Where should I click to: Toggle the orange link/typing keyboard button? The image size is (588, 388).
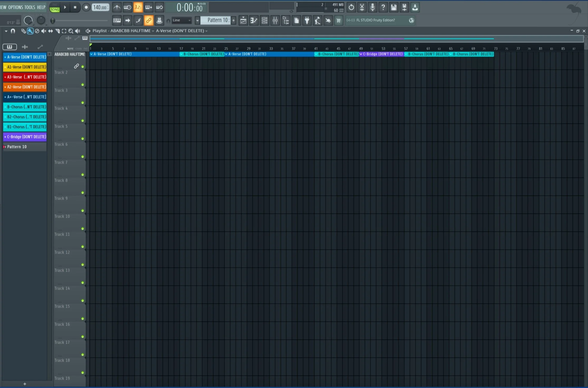(x=149, y=20)
